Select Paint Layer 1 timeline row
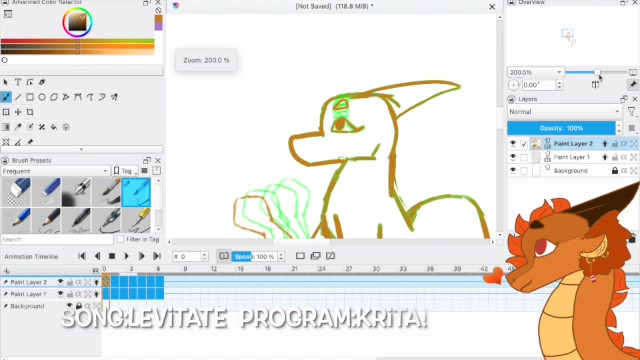Screen dimensions: 640x360 [29, 294]
